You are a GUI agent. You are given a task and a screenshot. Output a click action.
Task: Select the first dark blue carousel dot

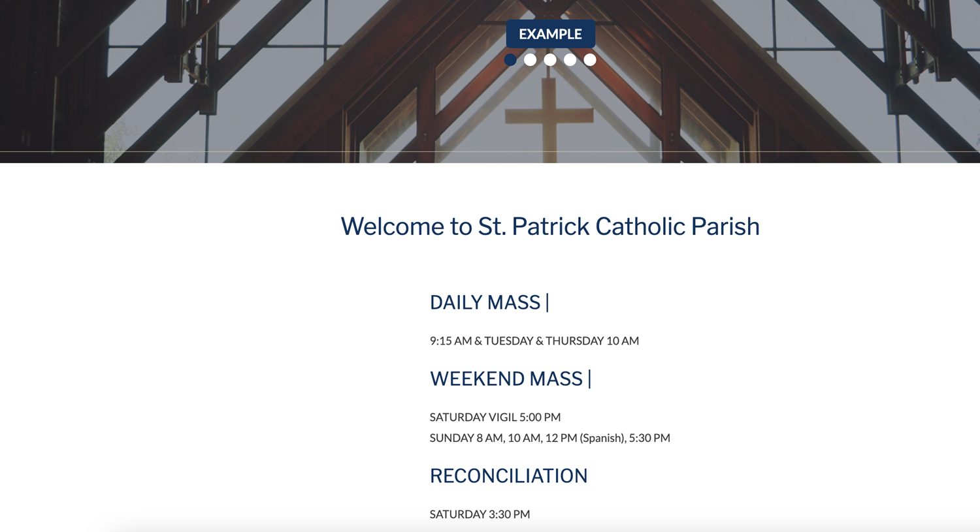510,60
